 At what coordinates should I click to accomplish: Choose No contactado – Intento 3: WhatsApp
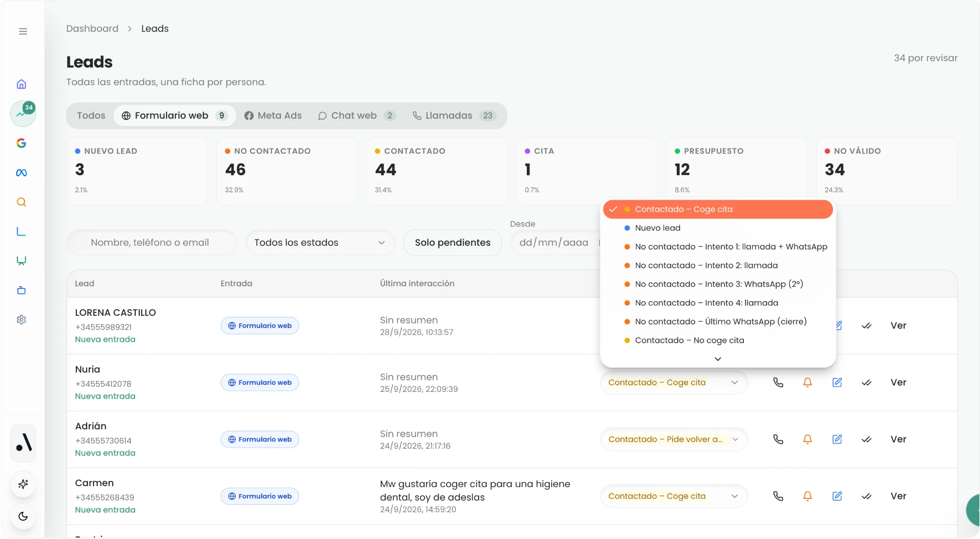click(718, 284)
